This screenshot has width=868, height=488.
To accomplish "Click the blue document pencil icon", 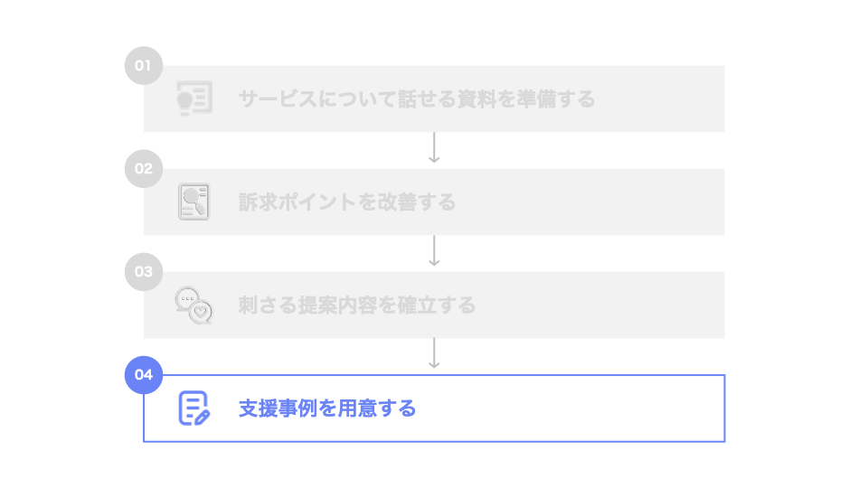I will pos(193,408).
